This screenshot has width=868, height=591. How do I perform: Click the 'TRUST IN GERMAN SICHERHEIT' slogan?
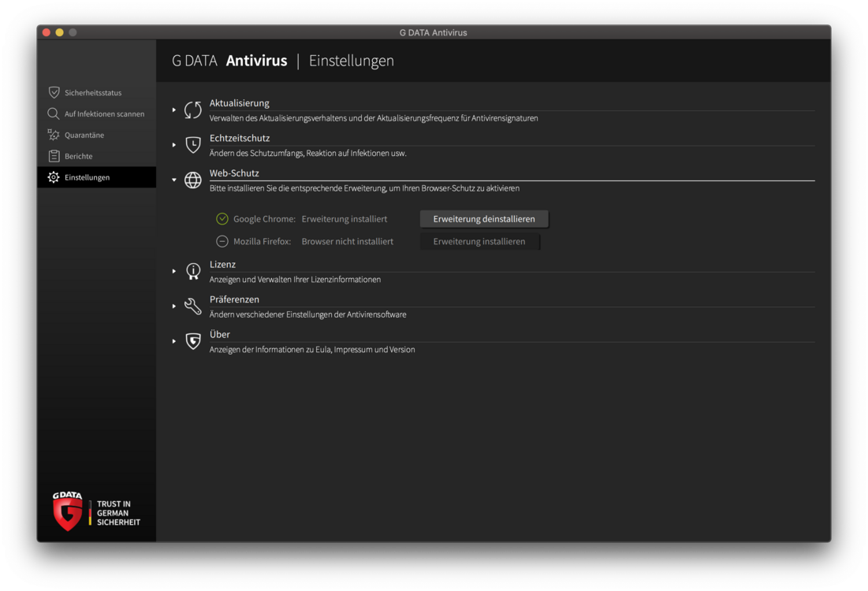coord(118,513)
